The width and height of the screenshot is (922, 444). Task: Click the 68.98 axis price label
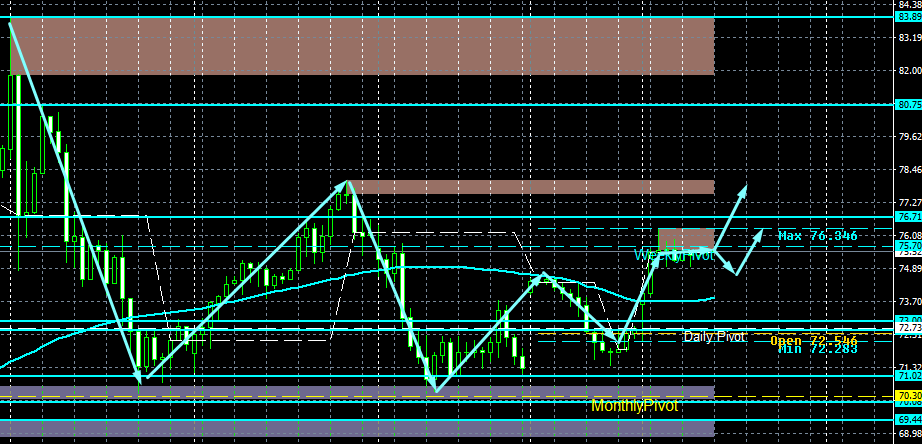(x=909, y=432)
